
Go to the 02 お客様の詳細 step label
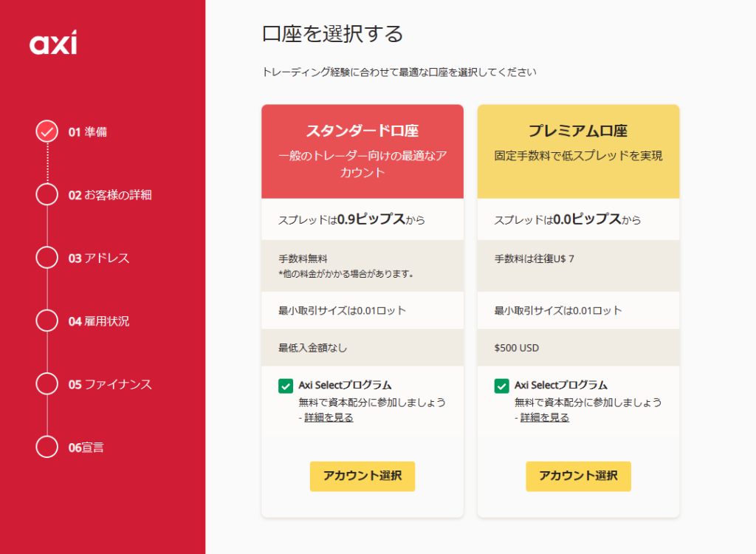[x=110, y=196]
